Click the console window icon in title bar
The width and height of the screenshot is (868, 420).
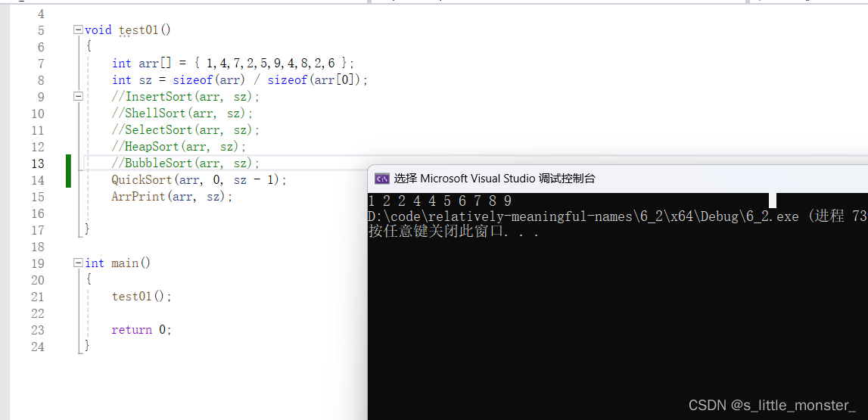(381, 179)
